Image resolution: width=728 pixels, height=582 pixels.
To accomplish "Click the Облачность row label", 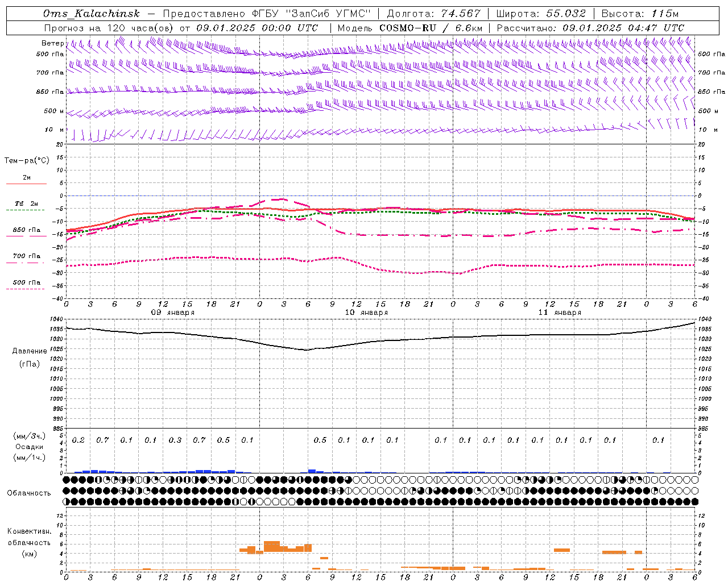I will pos(29,493).
